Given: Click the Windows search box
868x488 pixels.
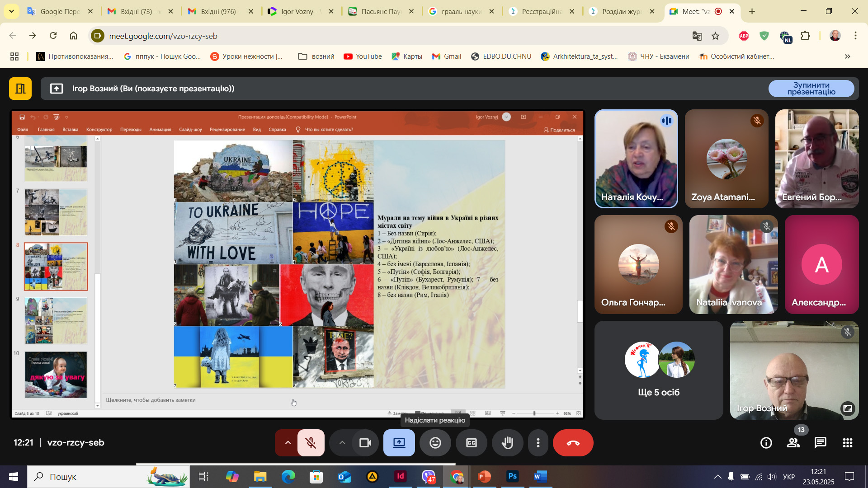Looking at the screenshot, I should (108, 477).
